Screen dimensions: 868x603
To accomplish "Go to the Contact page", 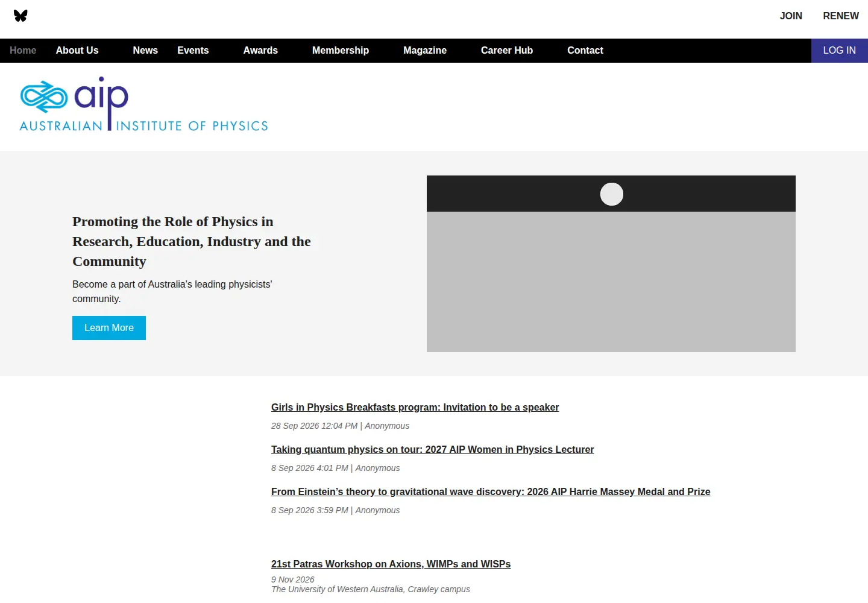I will point(585,51).
